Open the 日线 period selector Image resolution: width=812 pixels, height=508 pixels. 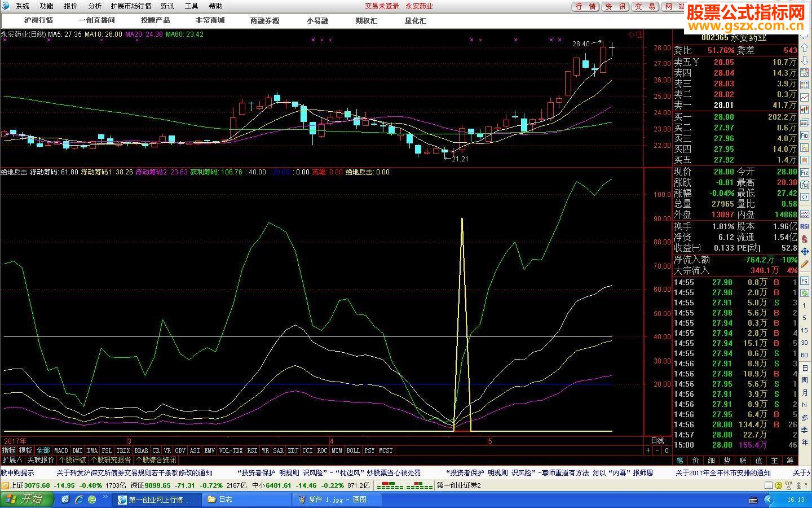(657, 440)
